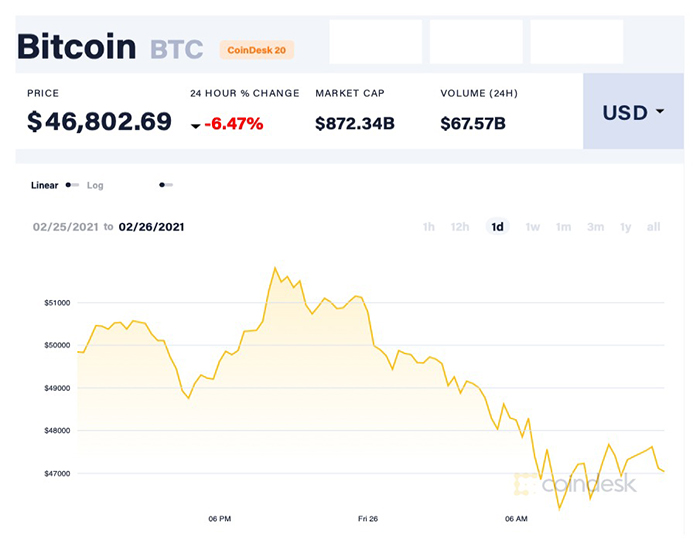Toggle the Linear/Log scale switch

tap(72, 185)
